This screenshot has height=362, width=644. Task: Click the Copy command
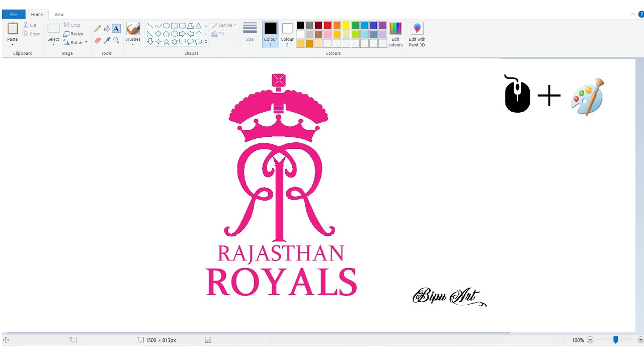coord(31,34)
